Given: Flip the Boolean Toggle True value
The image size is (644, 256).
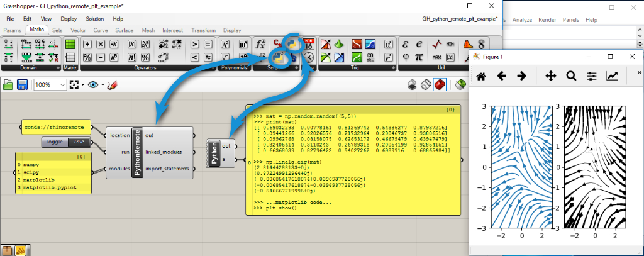Looking at the screenshot, I should click(x=79, y=142).
